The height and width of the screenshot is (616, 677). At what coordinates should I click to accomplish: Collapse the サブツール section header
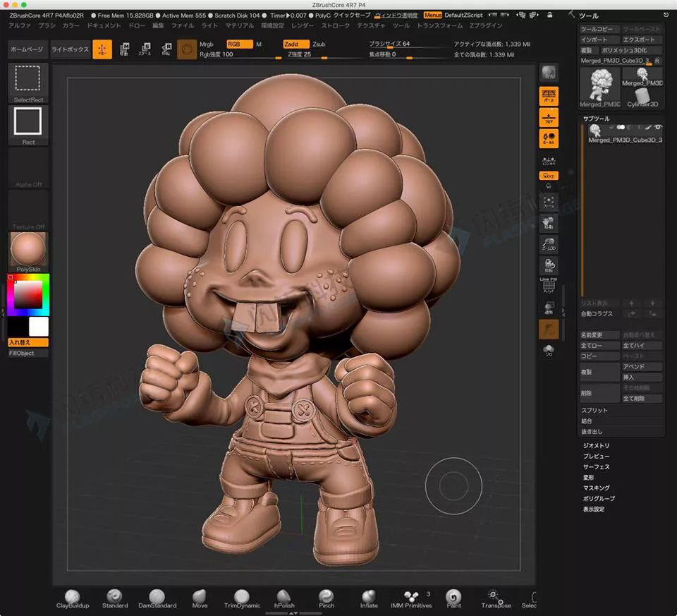[x=597, y=119]
